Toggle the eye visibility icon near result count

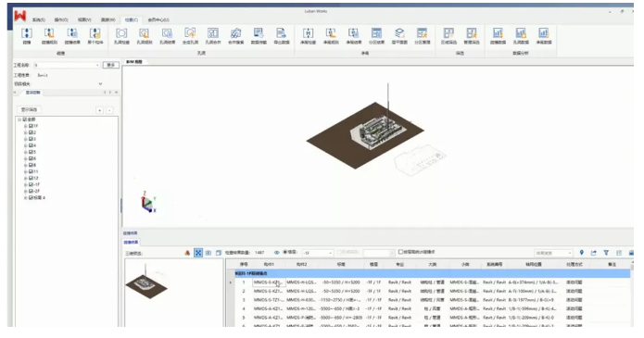coord(276,253)
